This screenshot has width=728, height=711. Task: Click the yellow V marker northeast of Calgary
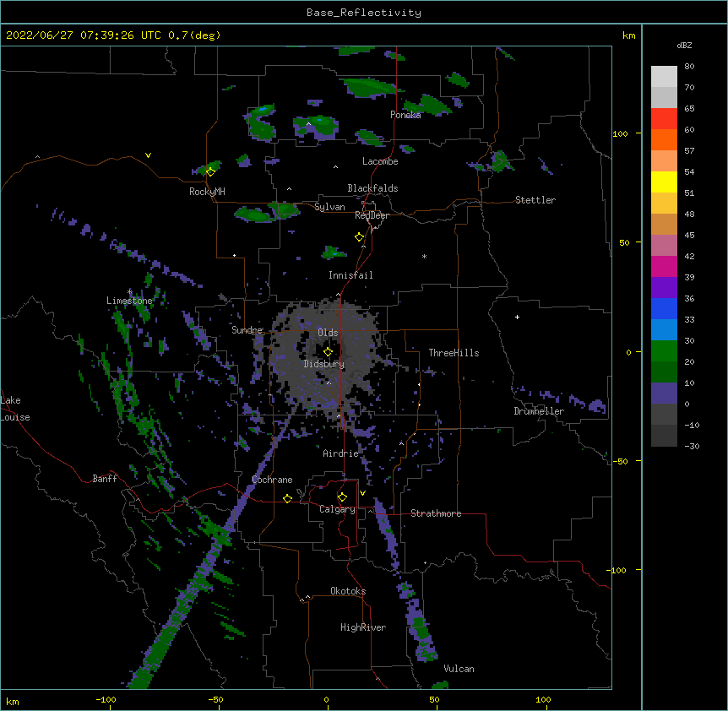(x=362, y=493)
